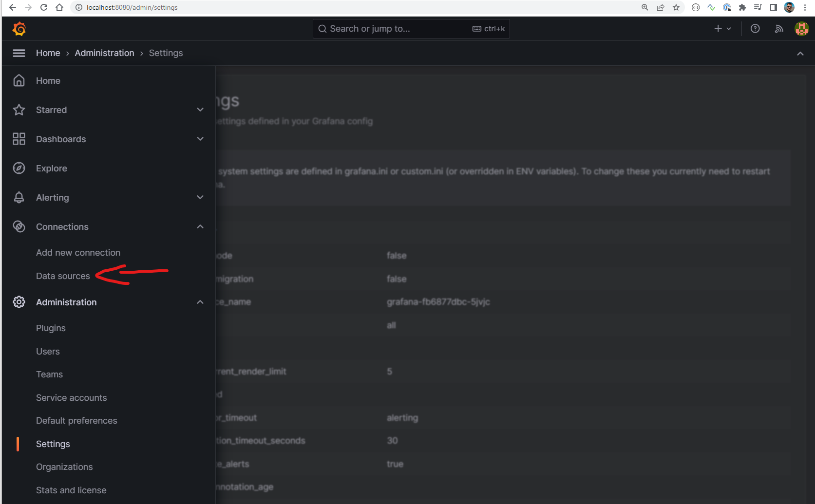Click Administration breadcrumb link
Viewport: 815px width, 504px height.
(x=104, y=53)
